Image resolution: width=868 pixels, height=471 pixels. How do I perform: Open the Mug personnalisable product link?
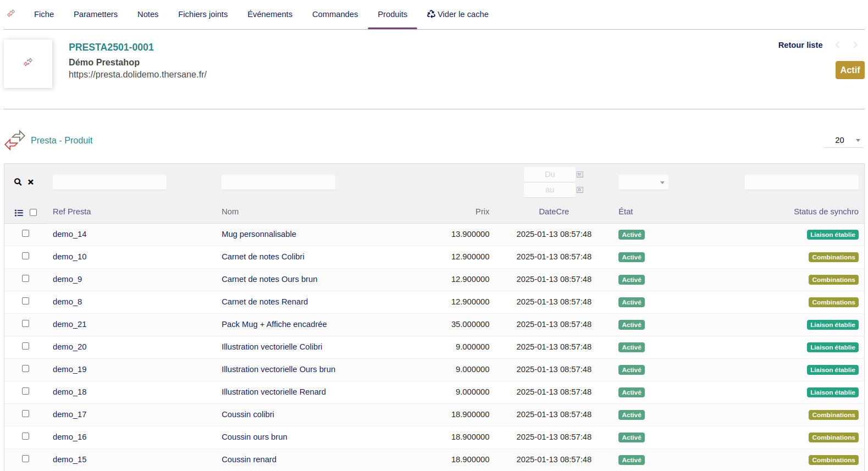click(258, 234)
